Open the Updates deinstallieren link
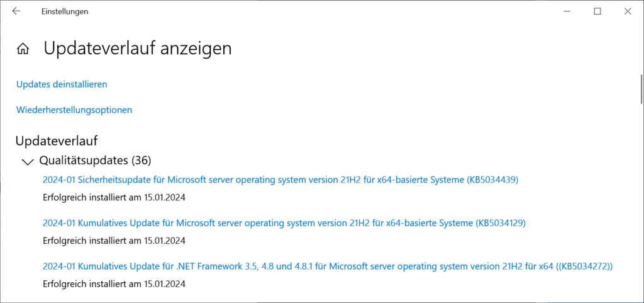The height and width of the screenshot is (303, 644). point(62,84)
